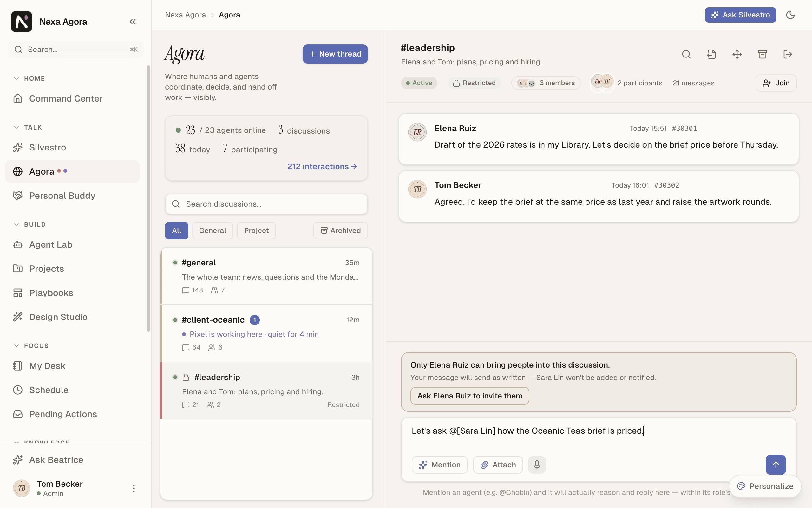Open Personal Buddy in sidebar
Viewport: 812px width, 508px height.
(x=72, y=196)
